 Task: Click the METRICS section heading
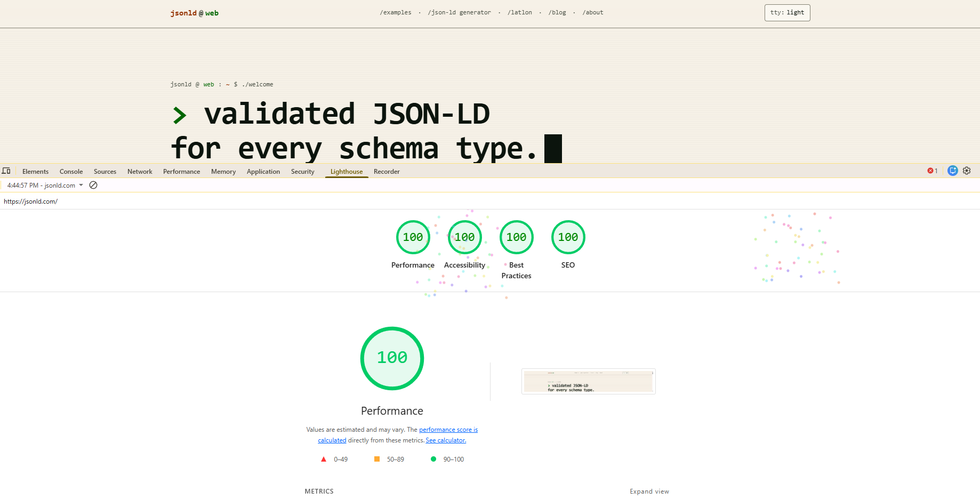pos(319,491)
